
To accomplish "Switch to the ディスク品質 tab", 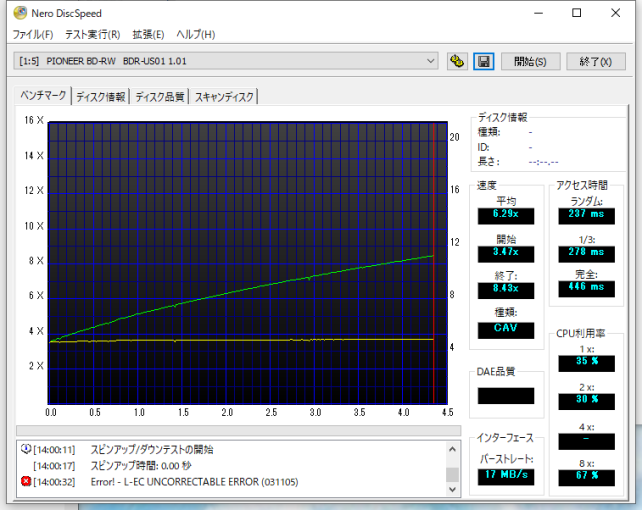I will (x=160, y=97).
